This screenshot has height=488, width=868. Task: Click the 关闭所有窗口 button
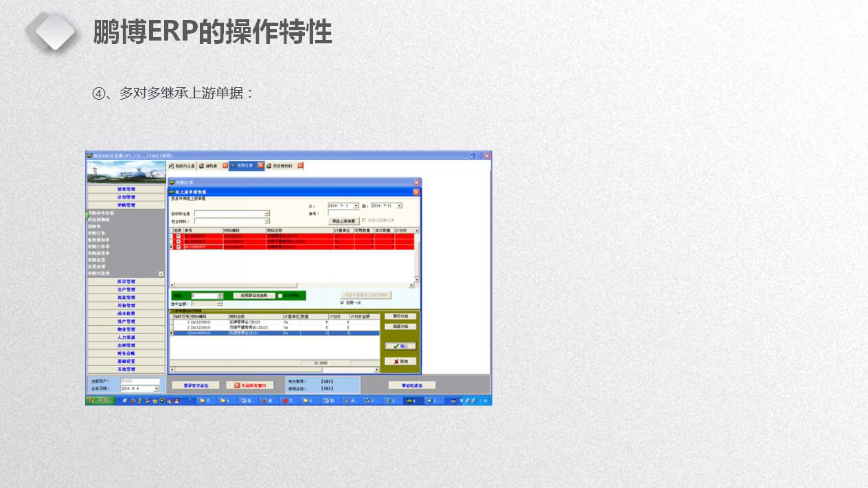250,386
